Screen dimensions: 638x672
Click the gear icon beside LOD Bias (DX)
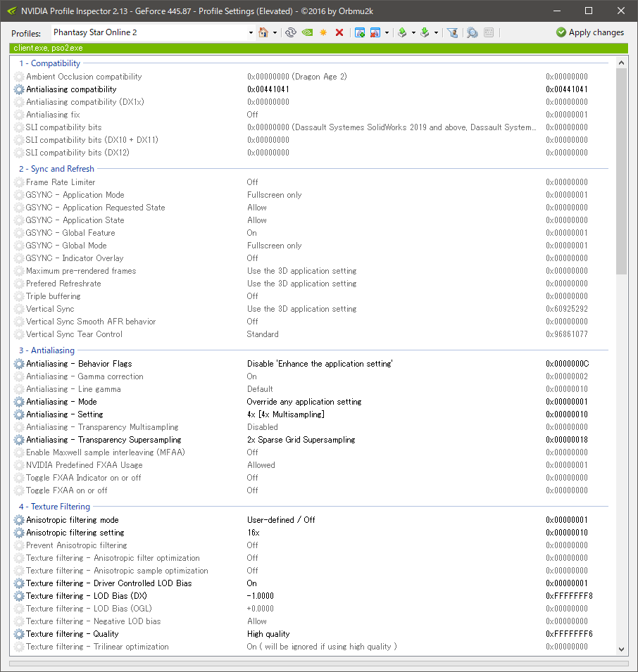click(19, 596)
